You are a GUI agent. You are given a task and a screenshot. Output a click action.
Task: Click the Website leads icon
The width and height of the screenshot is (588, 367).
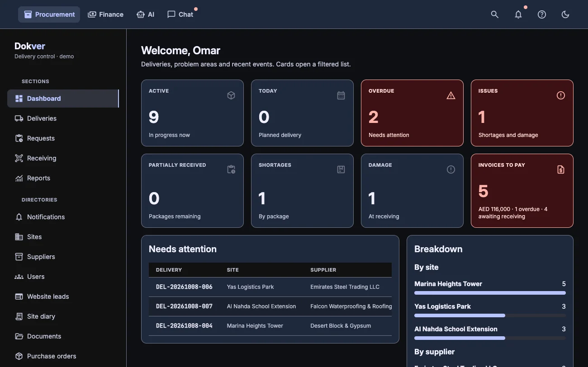click(19, 296)
